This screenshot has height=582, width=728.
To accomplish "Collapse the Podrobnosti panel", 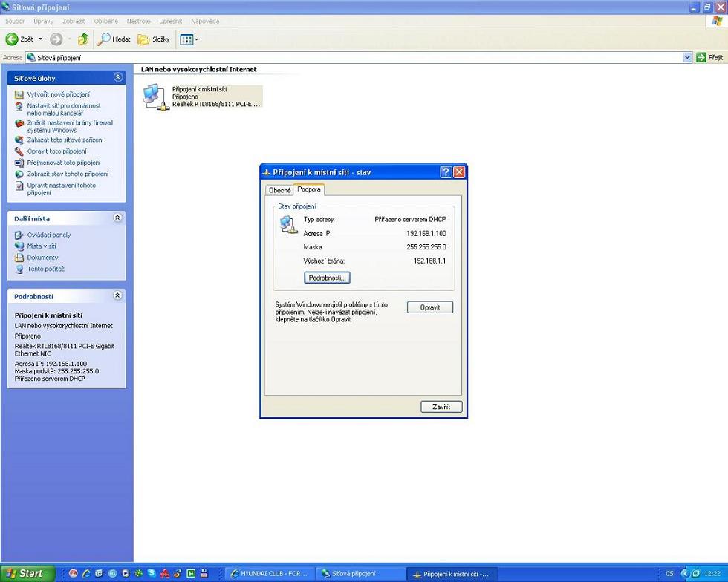I will tap(118, 295).
